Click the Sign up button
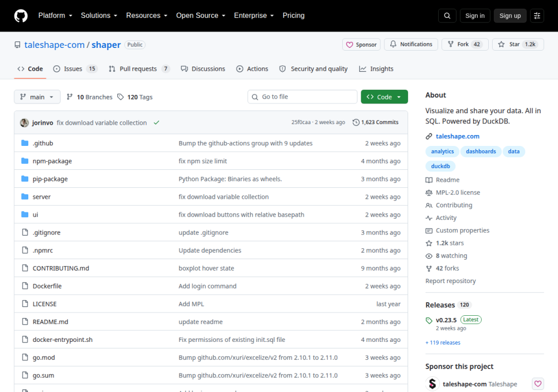558x392 pixels. pyautogui.click(x=510, y=16)
